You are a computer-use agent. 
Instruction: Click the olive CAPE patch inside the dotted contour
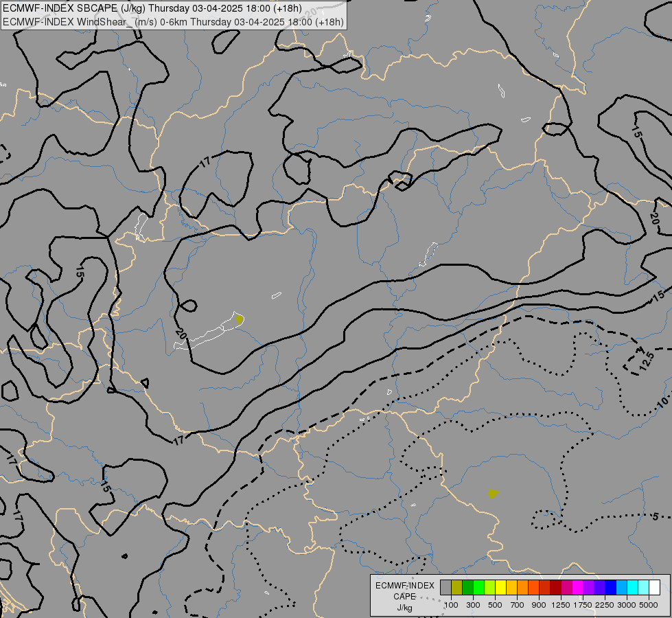point(494,494)
